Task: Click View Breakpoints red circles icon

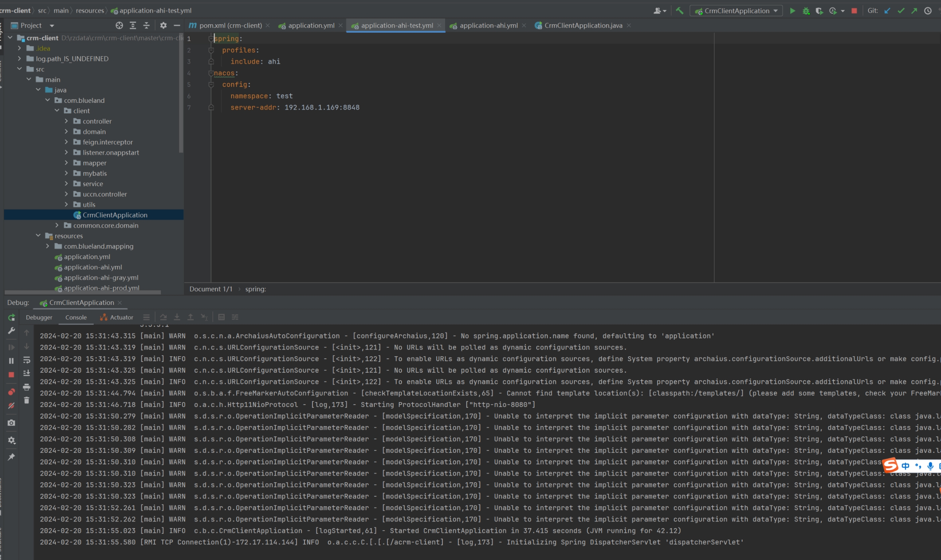Action: [11, 392]
